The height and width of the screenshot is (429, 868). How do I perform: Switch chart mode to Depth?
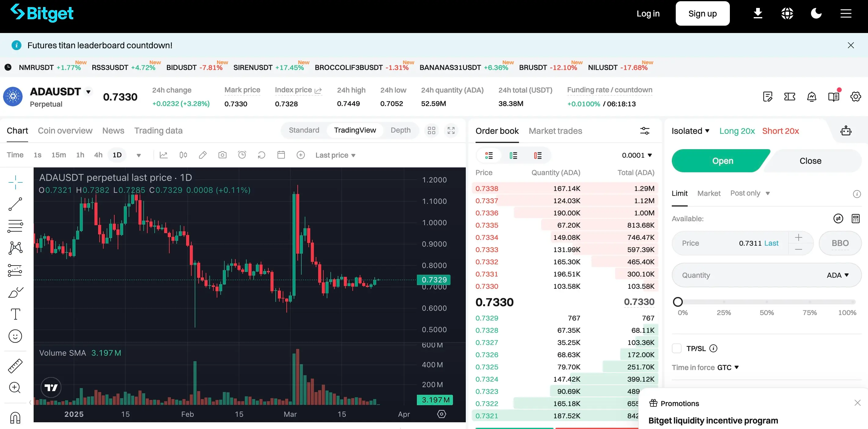pos(400,130)
